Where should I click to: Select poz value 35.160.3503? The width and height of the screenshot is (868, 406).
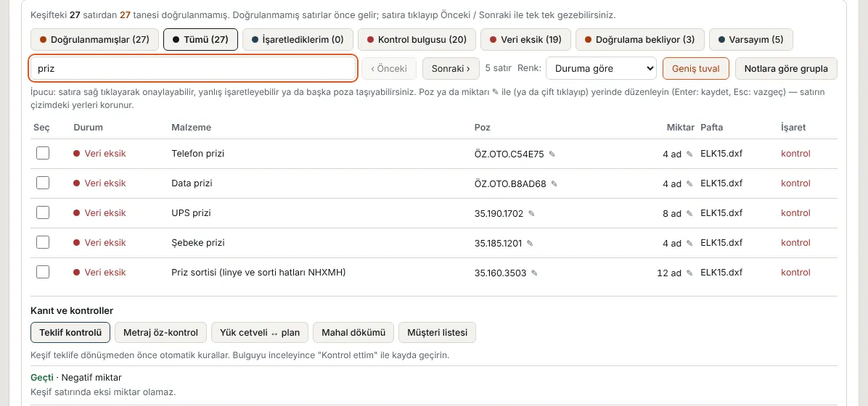click(501, 272)
